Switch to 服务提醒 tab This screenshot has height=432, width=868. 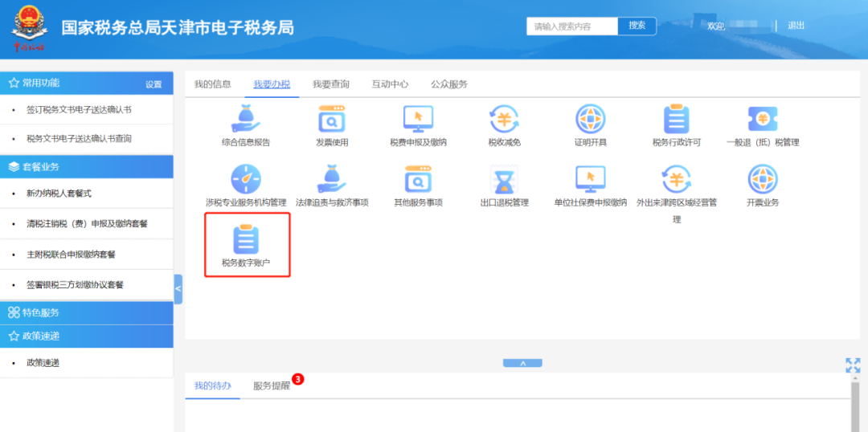(x=272, y=385)
